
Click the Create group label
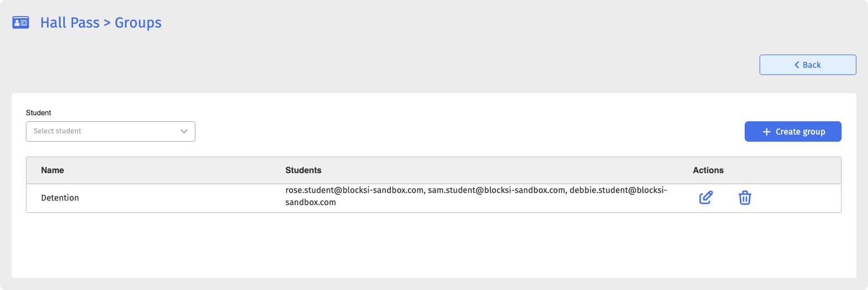pos(800,132)
